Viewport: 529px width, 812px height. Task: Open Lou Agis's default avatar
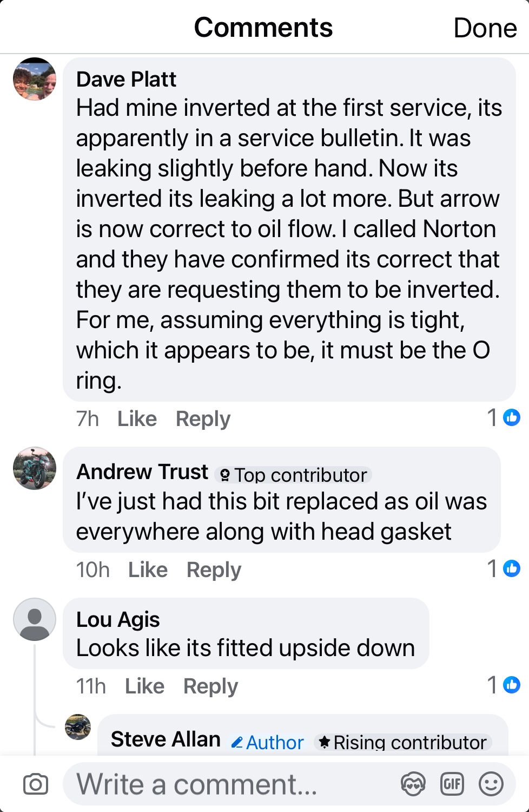pyautogui.click(x=35, y=619)
